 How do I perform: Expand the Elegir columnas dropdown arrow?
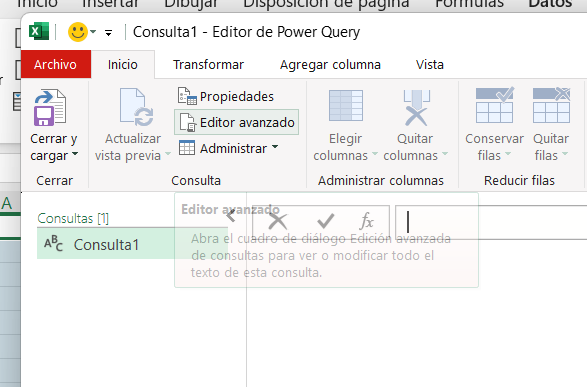[374, 154]
